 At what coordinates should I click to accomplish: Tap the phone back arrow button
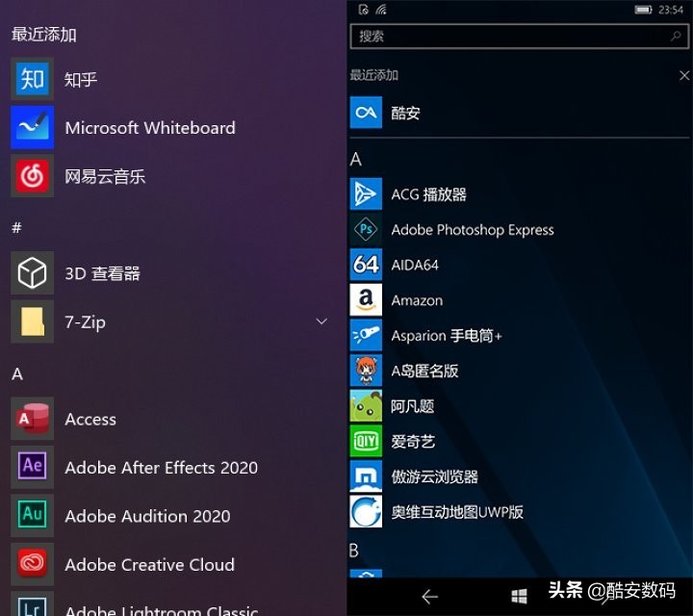[429, 597]
